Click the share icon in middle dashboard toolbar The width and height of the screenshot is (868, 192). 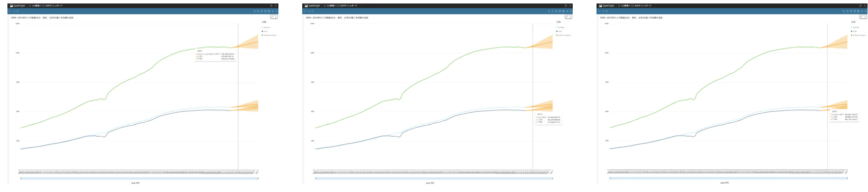pyautogui.click(x=567, y=11)
